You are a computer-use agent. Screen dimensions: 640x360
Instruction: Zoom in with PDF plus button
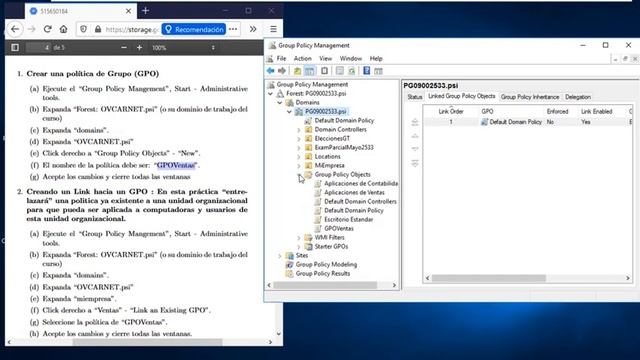pyautogui.click(x=139, y=48)
